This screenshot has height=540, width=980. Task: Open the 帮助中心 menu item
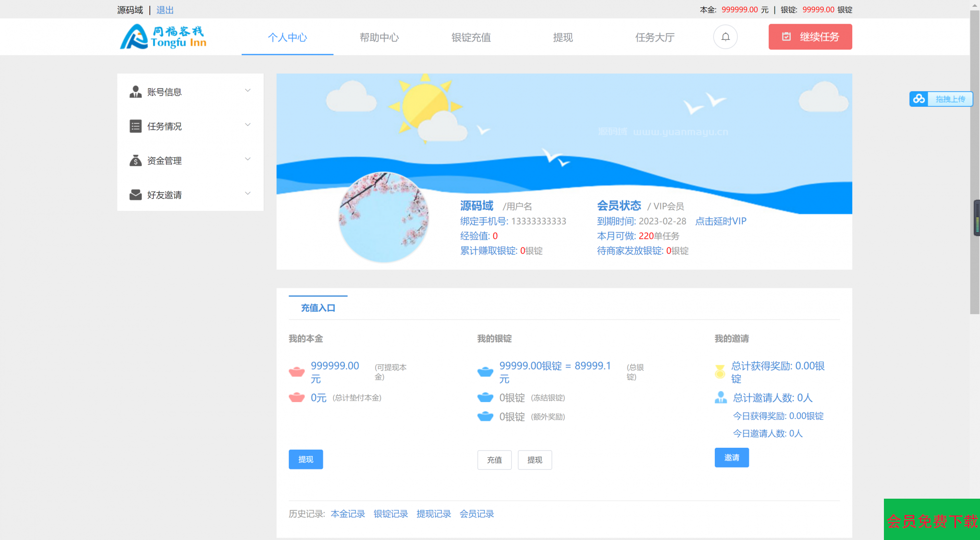click(x=379, y=37)
